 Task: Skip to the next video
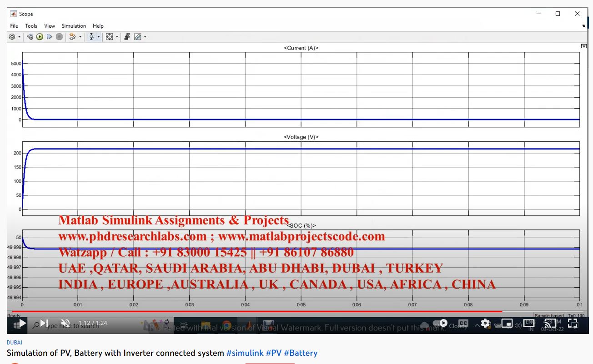(44, 324)
